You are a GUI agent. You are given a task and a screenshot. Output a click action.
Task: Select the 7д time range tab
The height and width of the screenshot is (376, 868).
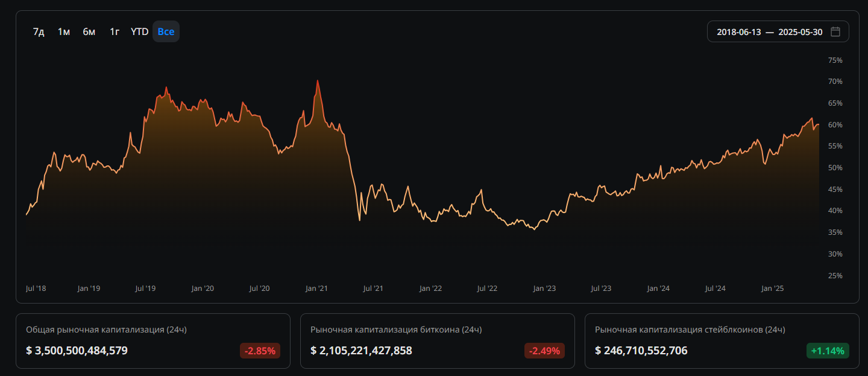[39, 31]
